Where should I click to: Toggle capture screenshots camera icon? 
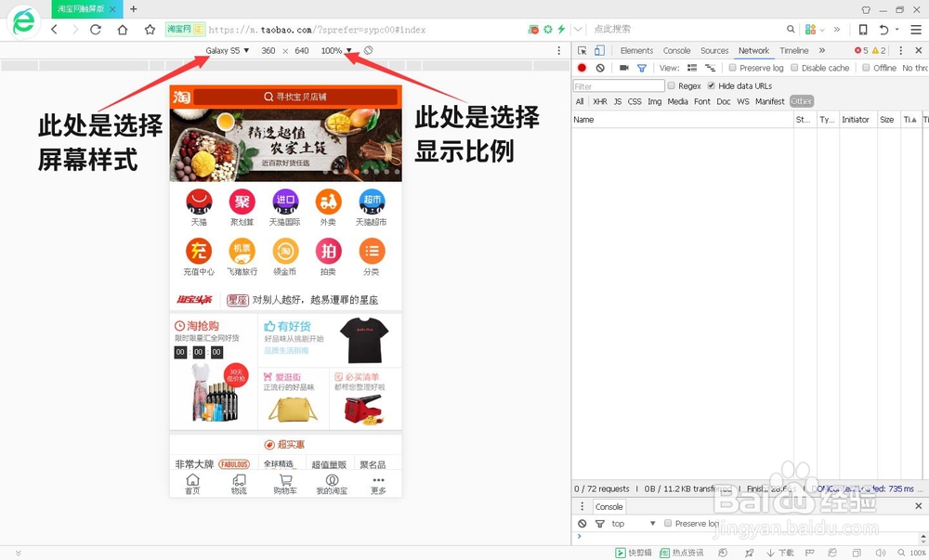(624, 68)
